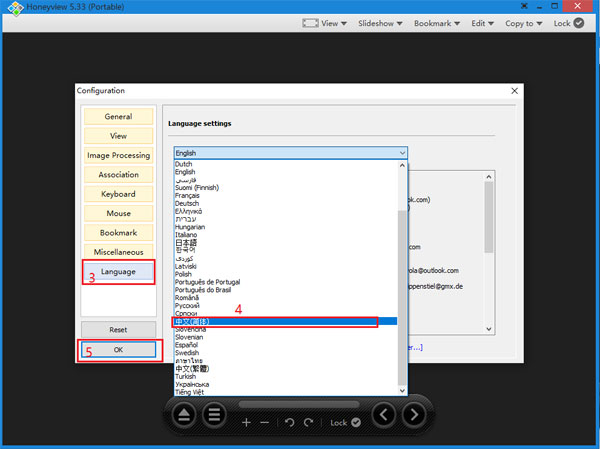Rotate image counterclockwise
Viewport: 600px width, 449px height.
290,423
